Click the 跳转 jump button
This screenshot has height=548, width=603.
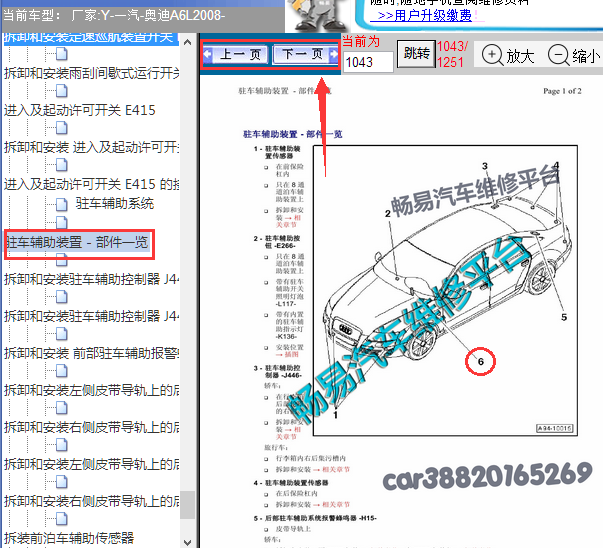(416, 54)
